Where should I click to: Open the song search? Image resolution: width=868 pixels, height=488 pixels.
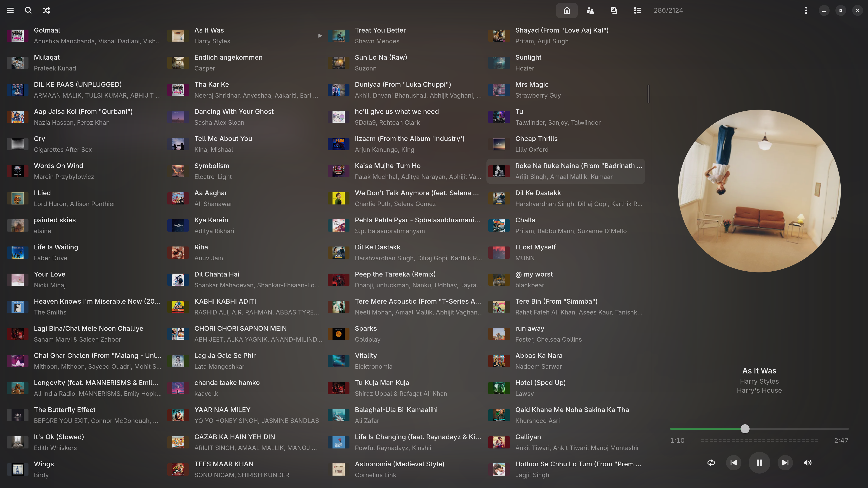point(28,10)
